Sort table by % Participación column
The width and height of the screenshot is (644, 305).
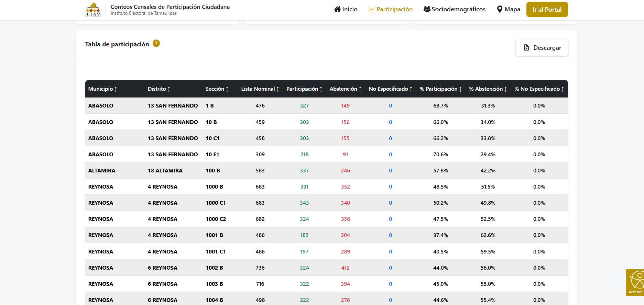[438, 89]
